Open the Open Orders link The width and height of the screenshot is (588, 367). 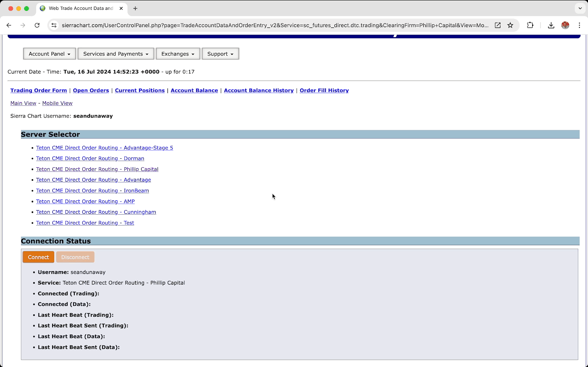tap(91, 90)
